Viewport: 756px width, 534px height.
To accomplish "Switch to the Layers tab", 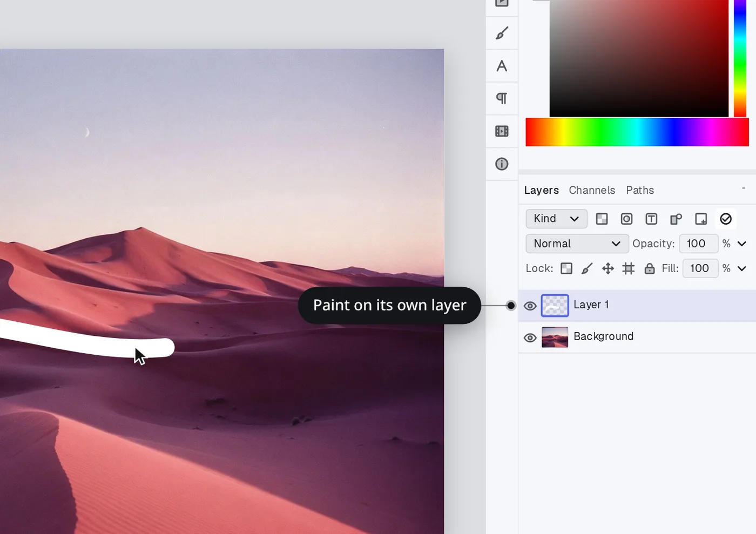I will [x=542, y=190].
